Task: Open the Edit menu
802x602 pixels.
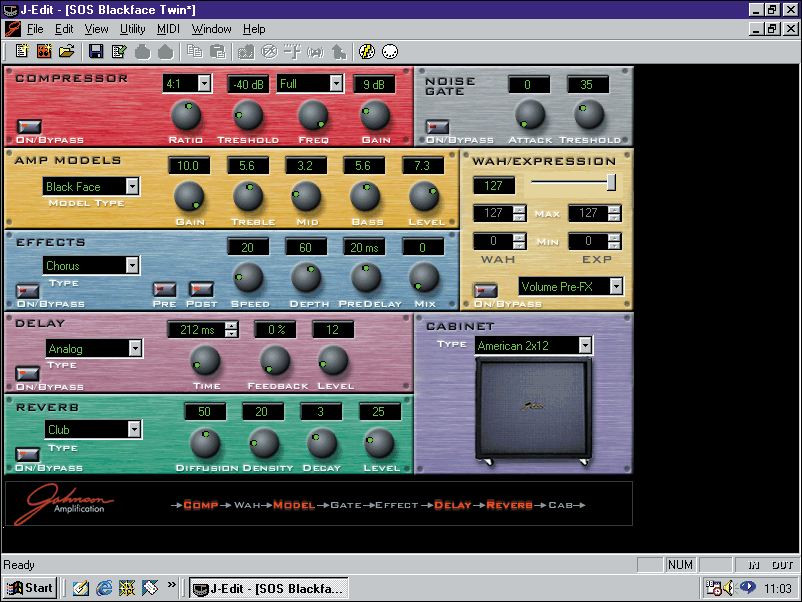Action: (x=64, y=29)
